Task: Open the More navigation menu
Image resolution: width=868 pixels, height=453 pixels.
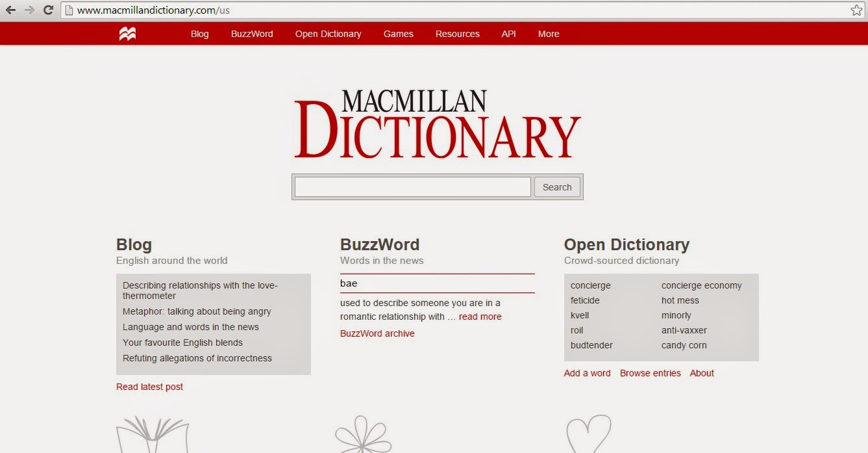Action: [x=548, y=34]
